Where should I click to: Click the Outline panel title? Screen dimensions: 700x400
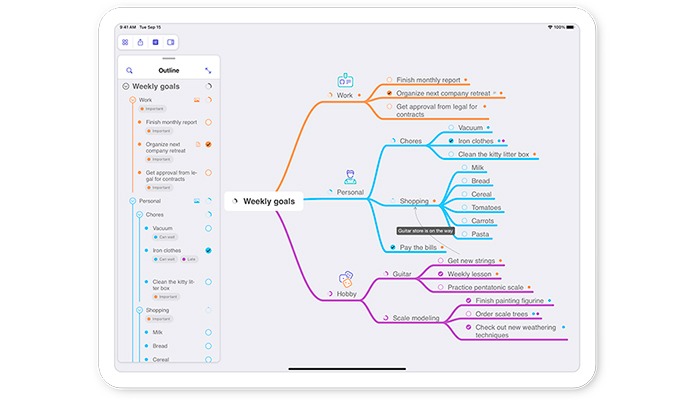(169, 71)
